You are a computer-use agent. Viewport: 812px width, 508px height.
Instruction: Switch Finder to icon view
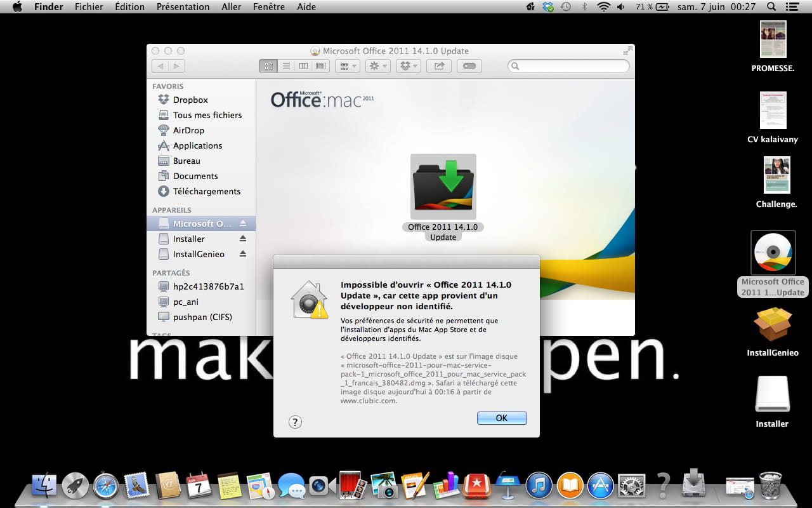tap(268, 65)
